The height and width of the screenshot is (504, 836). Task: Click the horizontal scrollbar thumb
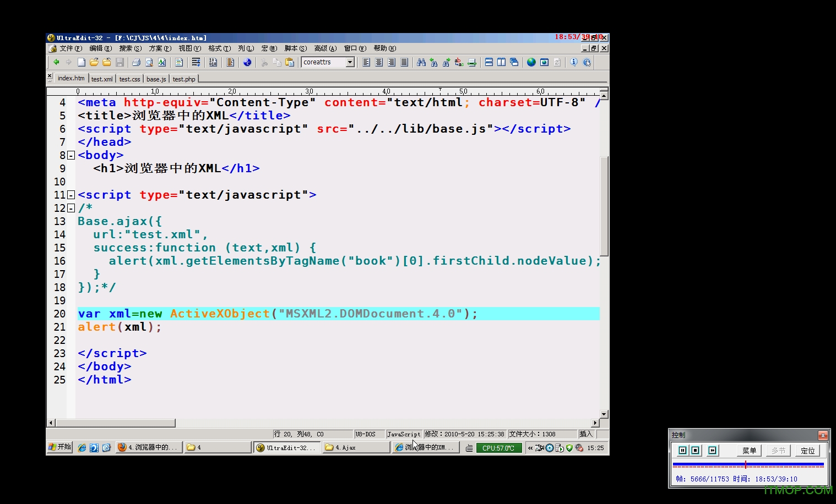116,423
